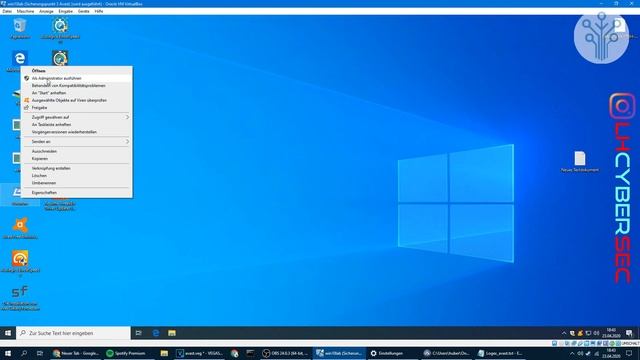640x360 pixels.
Task: Switch to the avast .txt taskbar button
Action: tap(500, 353)
